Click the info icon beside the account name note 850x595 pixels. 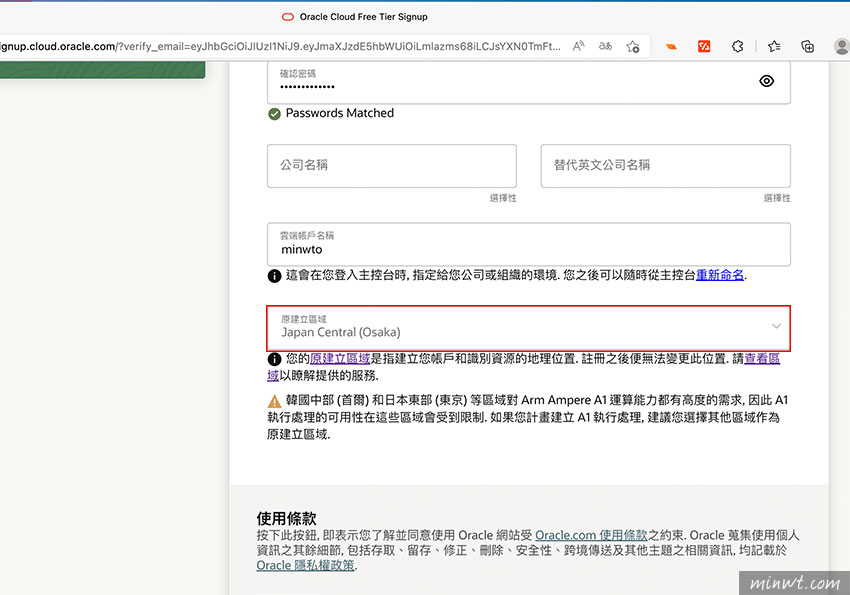[x=274, y=276]
